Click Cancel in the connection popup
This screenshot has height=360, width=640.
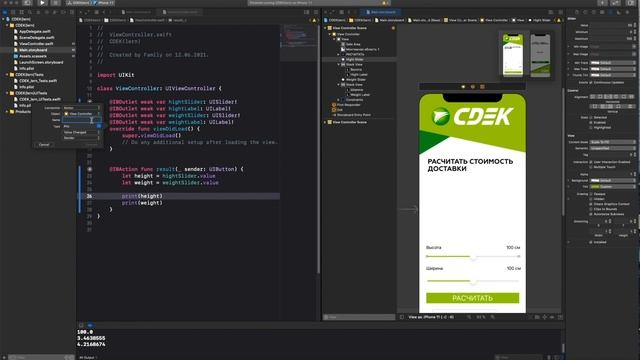pyautogui.click(x=44, y=144)
